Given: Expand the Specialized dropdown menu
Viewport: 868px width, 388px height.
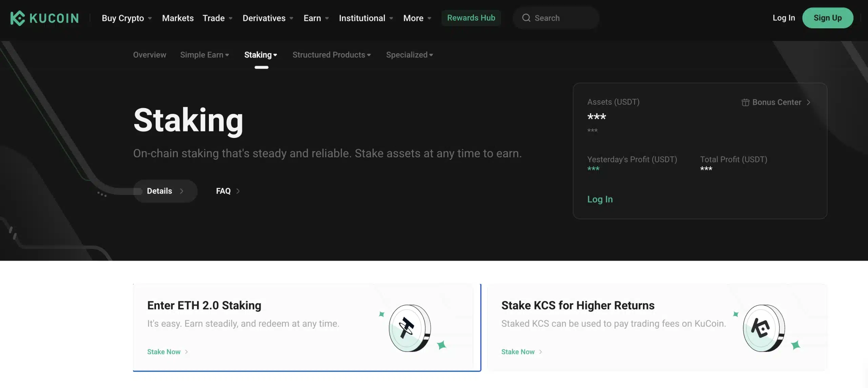Looking at the screenshot, I should point(410,54).
